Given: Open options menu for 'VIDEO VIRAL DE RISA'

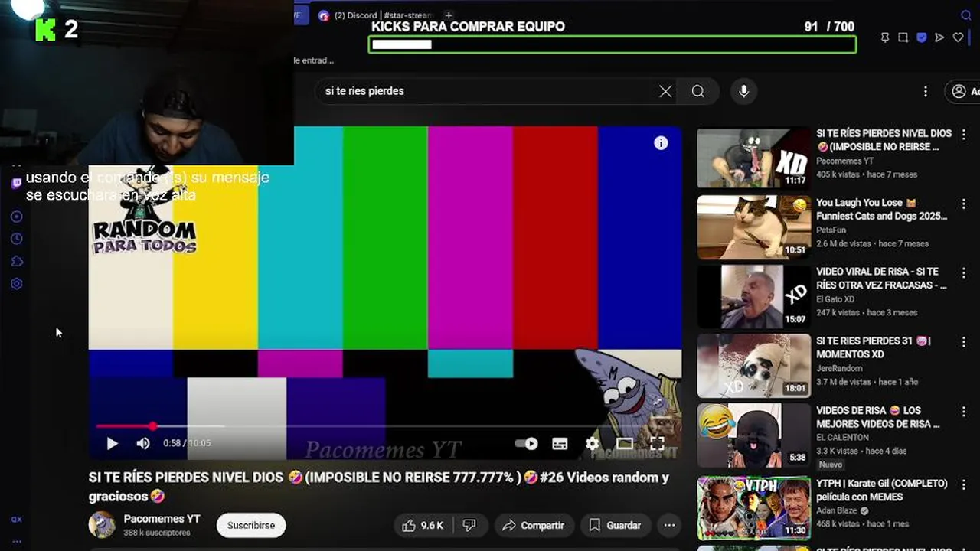Looking at the screenshot, I should [964, 273].
